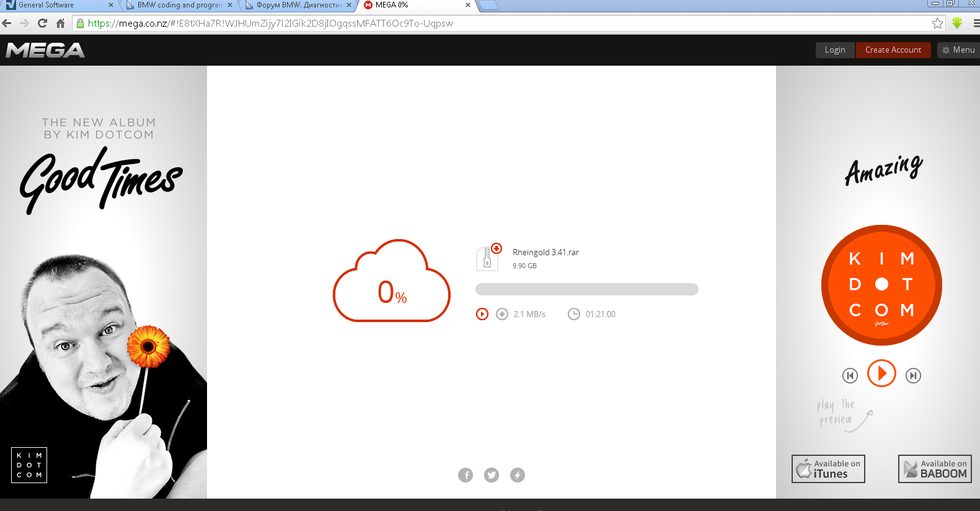The height and width of the screenshot is (511, 980).
Task: Click the 'THE NEW ALBUM BY KIM DOTCOM' text
Action: (x=99, y=128)
